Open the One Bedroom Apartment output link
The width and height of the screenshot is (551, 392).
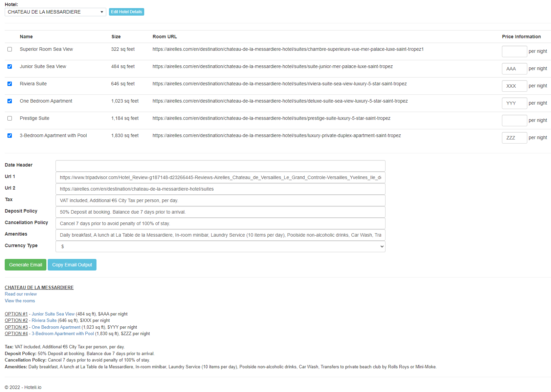click(x=56, y=327)
